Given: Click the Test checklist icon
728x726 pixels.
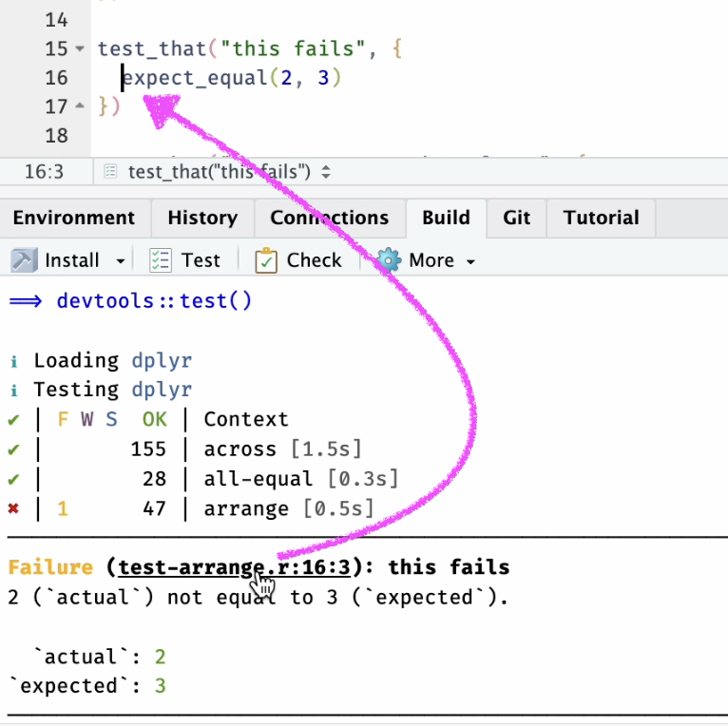Looking at the screenshot, I should click(x=161, y=260).
